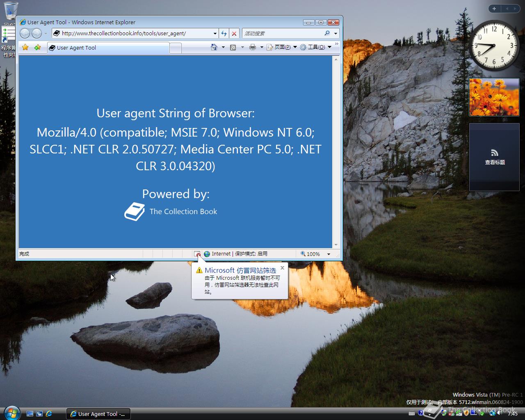Click the Home page icon
Viewport: 525px width, 420px height.
click(214, 47)
